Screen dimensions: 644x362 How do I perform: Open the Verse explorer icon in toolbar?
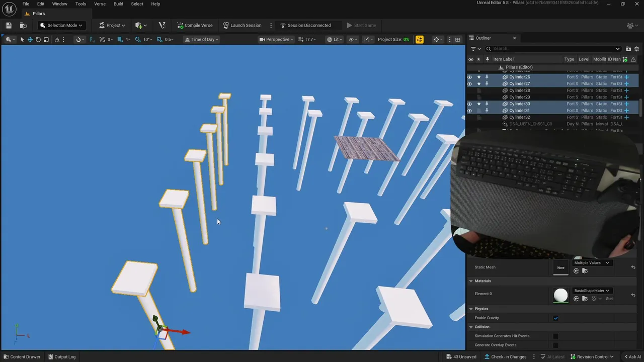[162, 25]
